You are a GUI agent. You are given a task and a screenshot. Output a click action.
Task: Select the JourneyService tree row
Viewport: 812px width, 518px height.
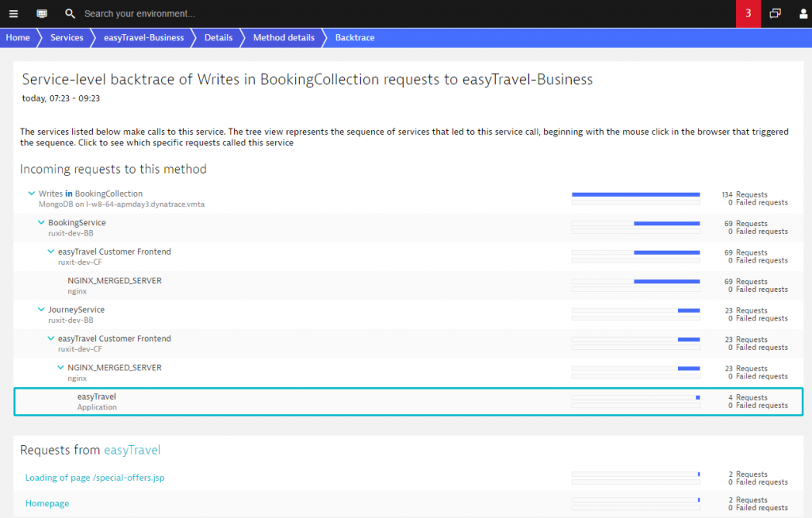[408, 314]
